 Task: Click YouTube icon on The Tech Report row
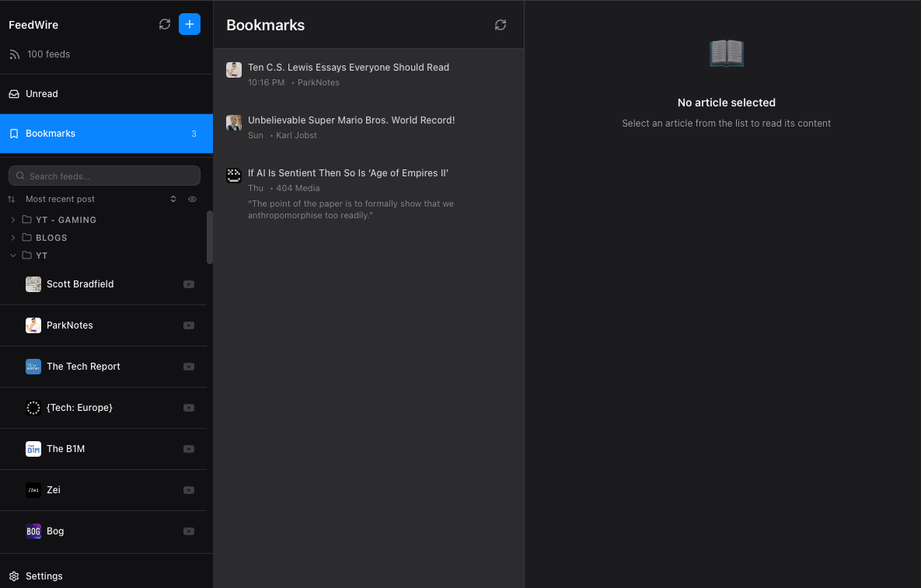[189, 366]
